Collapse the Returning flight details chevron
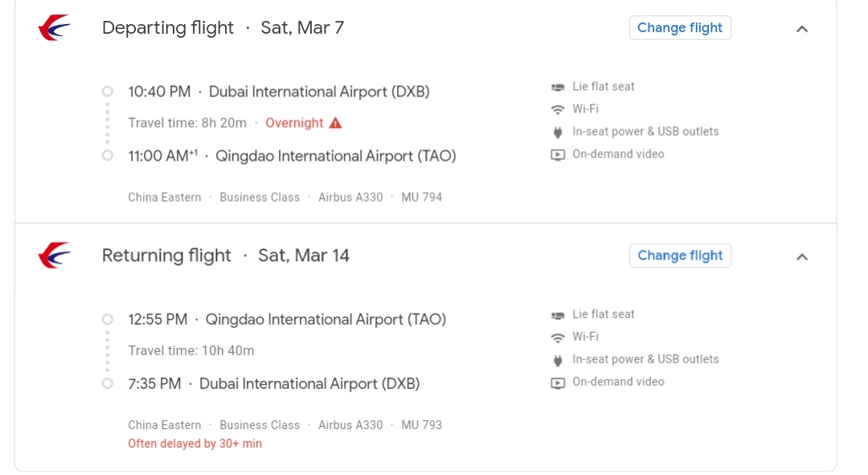868x475 pixels. coord(801,256)
